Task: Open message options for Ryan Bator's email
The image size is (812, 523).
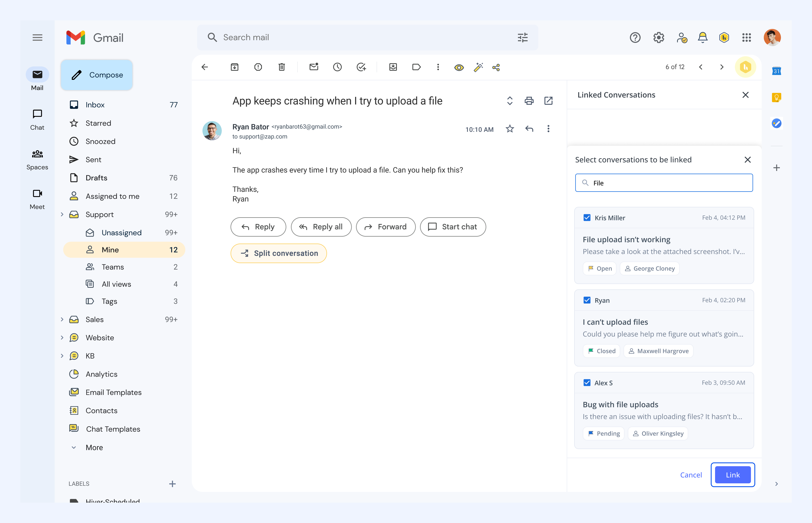Action: (548, 129)
